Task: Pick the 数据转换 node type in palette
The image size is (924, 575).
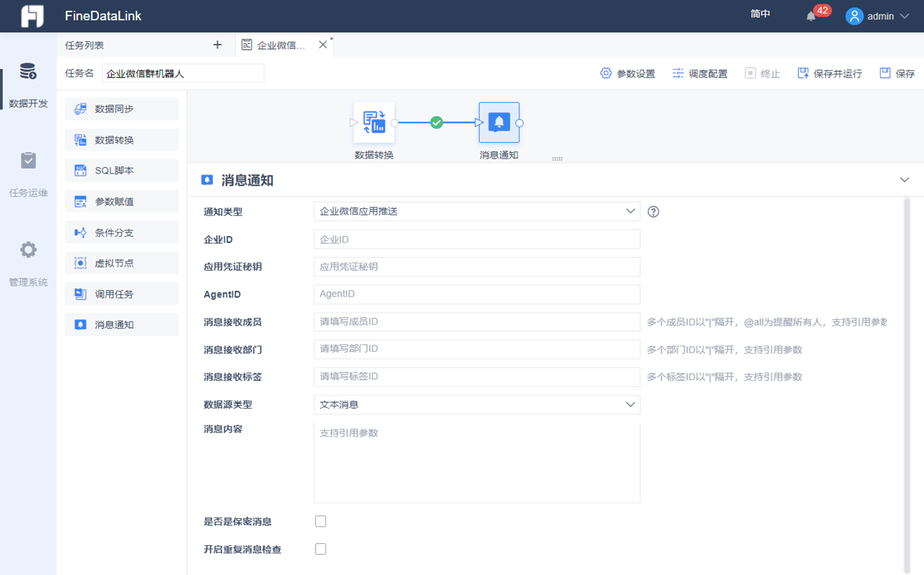Action: pyautogui.click(x=122, y=140)
